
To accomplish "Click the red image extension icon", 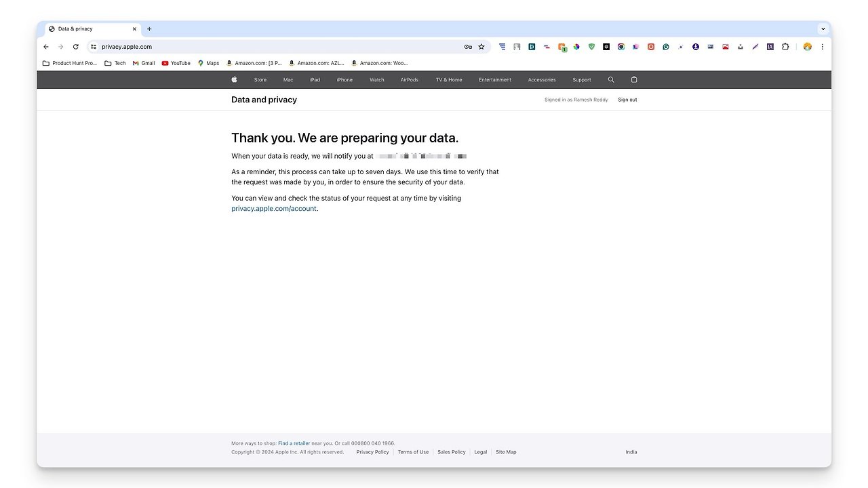I will pyautogui.click(x=726, y=47).
